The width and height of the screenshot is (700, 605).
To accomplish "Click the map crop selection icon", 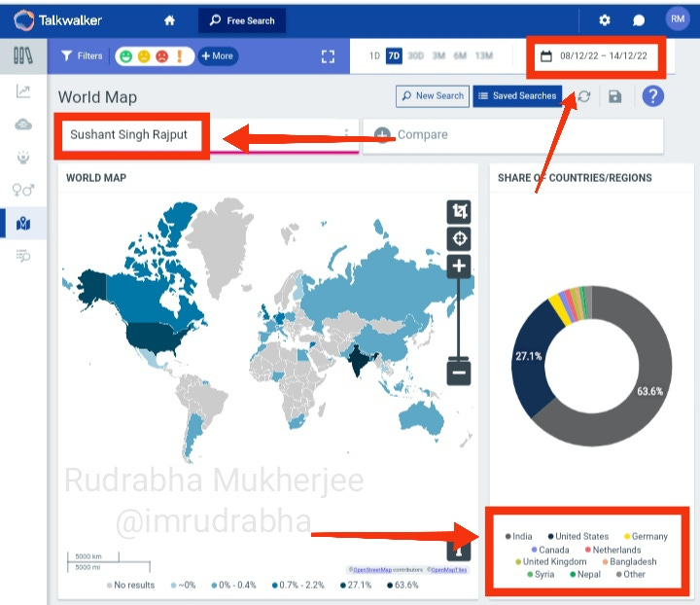I will click(x=459, y=211).
